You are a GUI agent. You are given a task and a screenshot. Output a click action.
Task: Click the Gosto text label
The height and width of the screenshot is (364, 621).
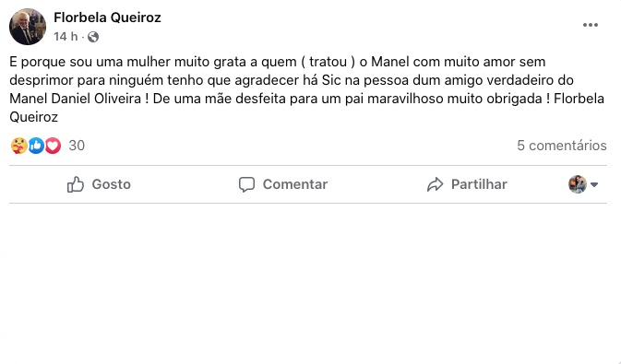coord(112,184)
